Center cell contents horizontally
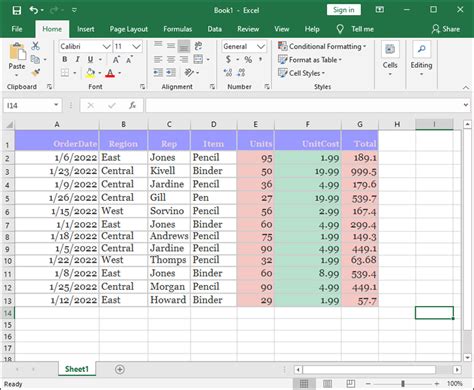 pos(171,60)
